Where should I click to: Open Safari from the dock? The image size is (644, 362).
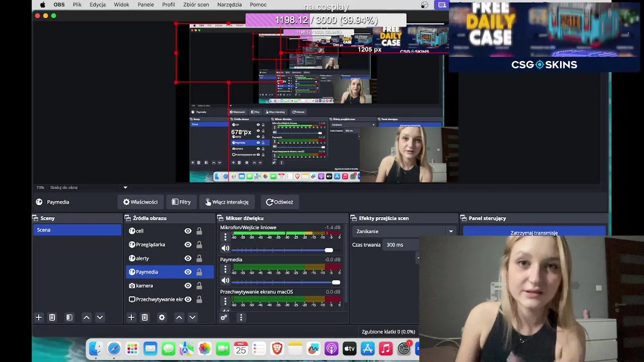click(x=114, y=348)
